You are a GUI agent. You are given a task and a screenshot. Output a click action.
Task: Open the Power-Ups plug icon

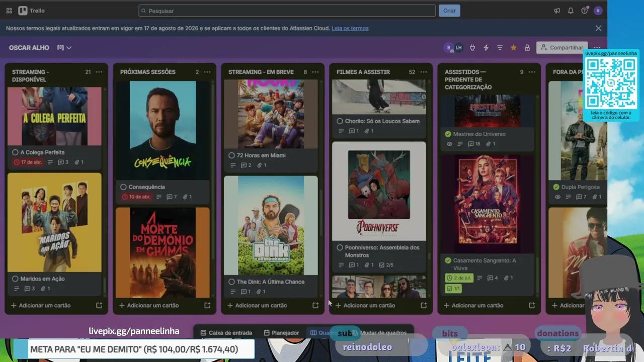472,48
